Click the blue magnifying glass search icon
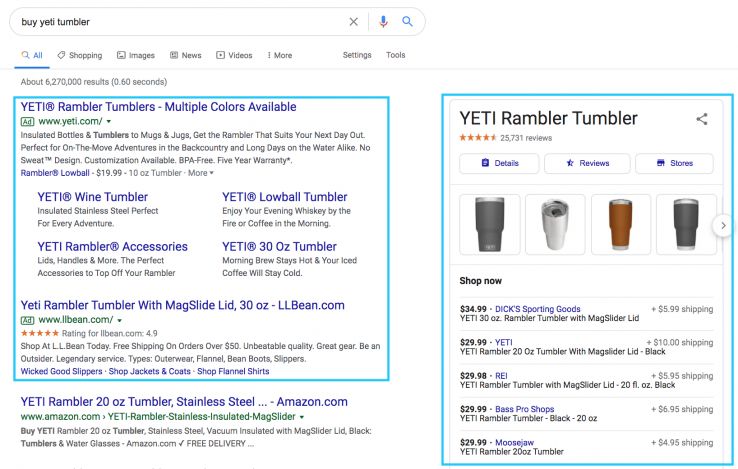The height and width of the screenshot is (469, 738). tap(407, 22)
